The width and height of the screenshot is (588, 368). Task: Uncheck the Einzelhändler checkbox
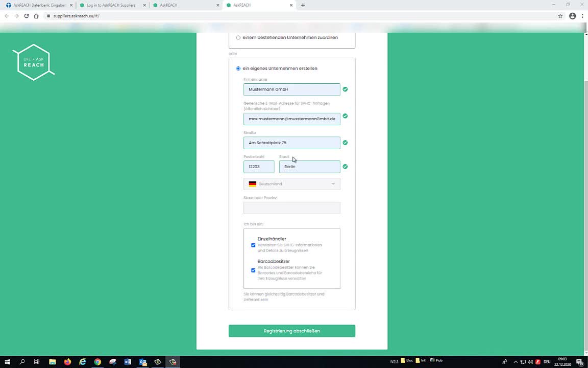253,245
